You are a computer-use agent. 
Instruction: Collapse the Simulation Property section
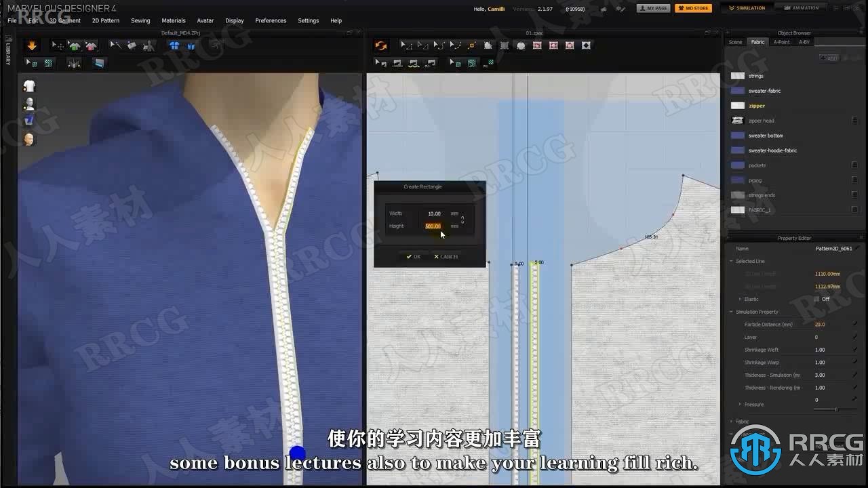click(731, 312)
